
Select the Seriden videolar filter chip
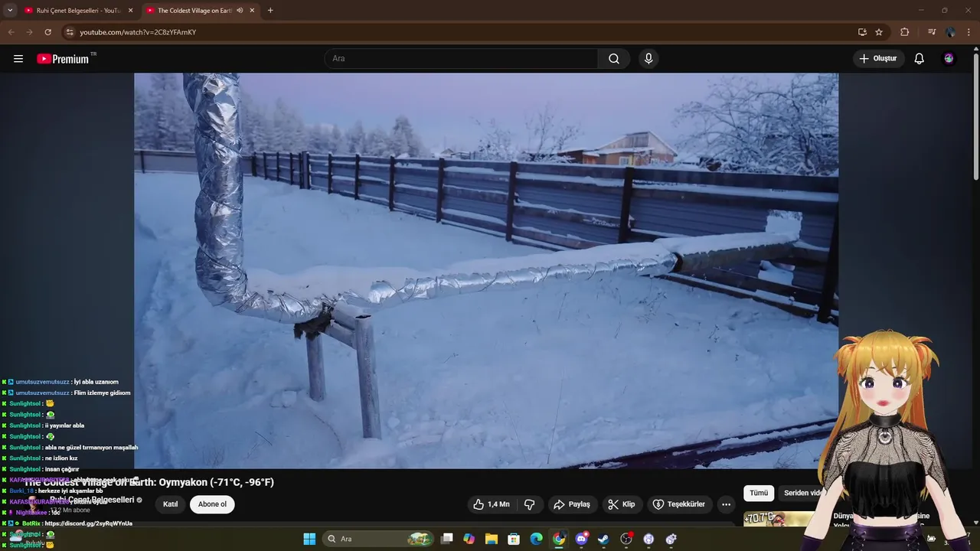[802, 493]
